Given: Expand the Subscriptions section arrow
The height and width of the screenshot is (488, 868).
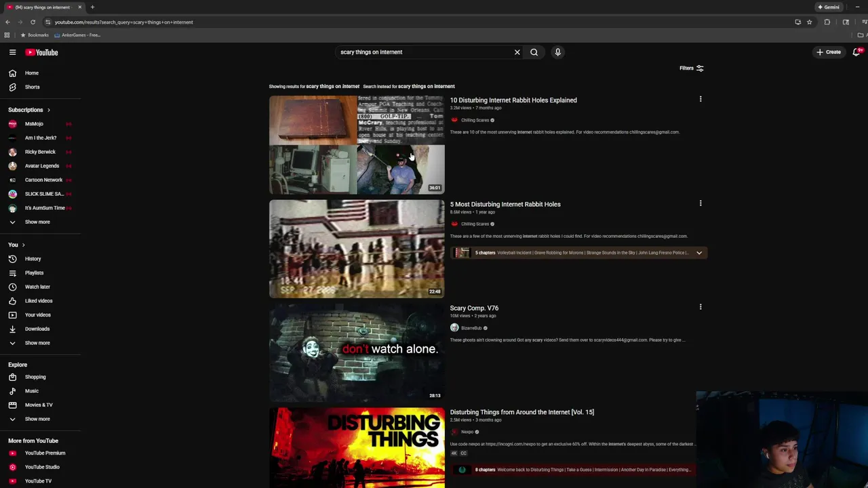Looking at the screenshot, I should click(48, 110).
